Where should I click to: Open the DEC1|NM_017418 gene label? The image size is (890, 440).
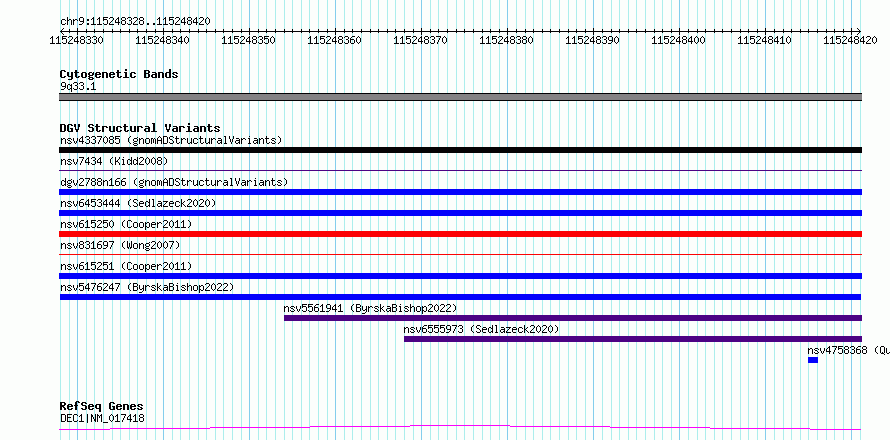coord(102,418)
